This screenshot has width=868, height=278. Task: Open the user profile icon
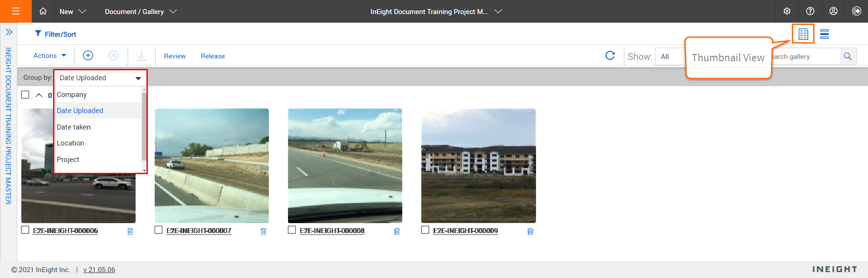tap(833, 11)
